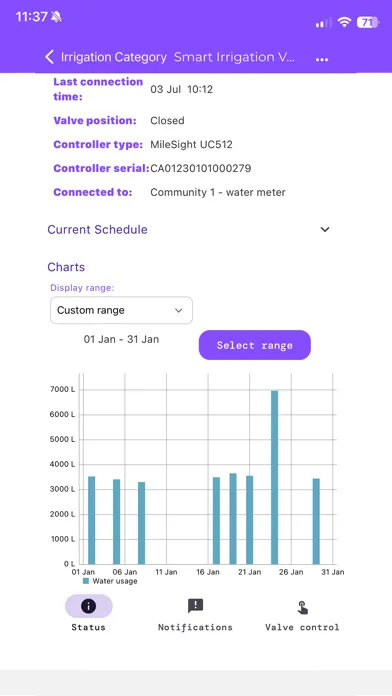The width and height of the screenshot is (392, 696).
Task: Tap the Closed valve position value
Action: 167,121
